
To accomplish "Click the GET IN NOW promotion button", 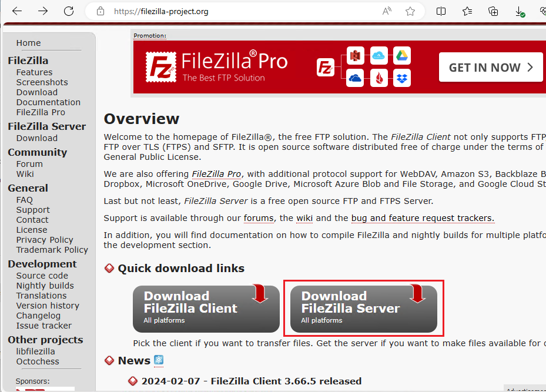I will coord(491,67).
